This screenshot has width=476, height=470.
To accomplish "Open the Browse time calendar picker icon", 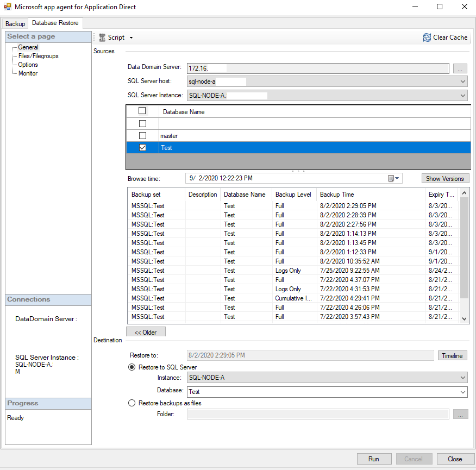I will (x=391, y=178).
